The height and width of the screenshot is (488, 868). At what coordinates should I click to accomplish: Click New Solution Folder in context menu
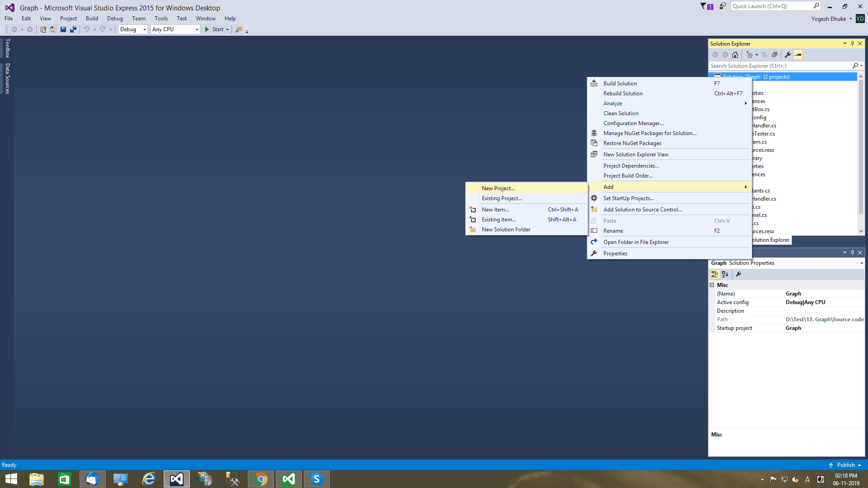point(505,229)
